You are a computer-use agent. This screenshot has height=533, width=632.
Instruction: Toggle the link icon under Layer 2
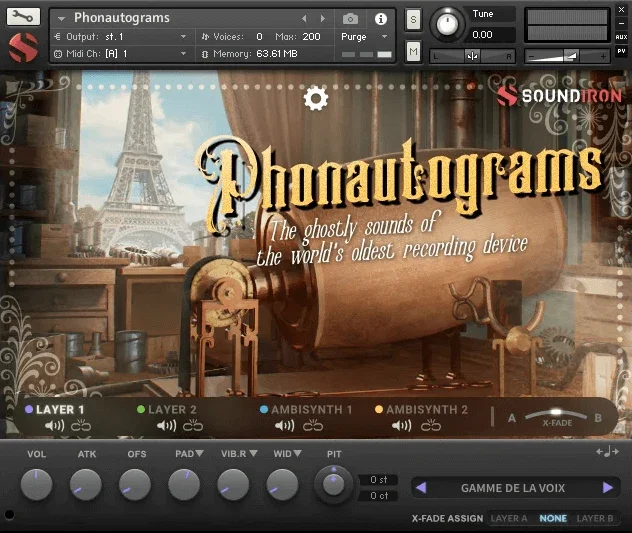point(193,425)
